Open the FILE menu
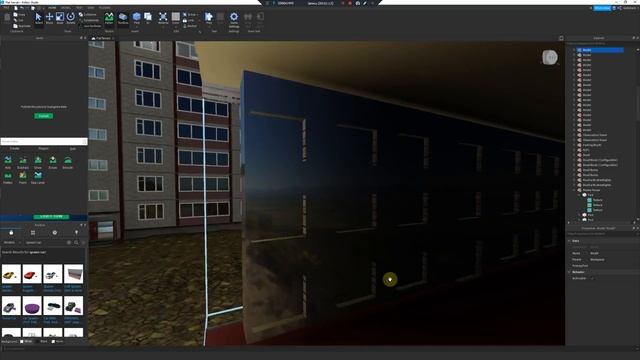 [6, 8]
